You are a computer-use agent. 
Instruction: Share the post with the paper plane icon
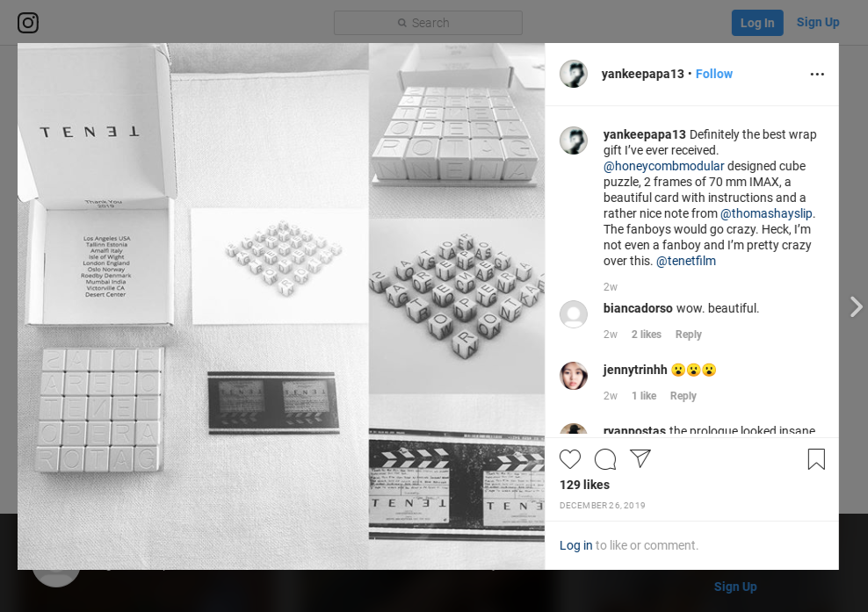coord(640,458)
